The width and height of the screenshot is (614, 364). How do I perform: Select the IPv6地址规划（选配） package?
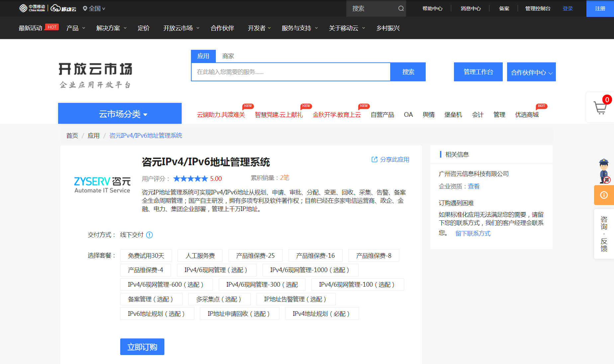pos(157,314)
